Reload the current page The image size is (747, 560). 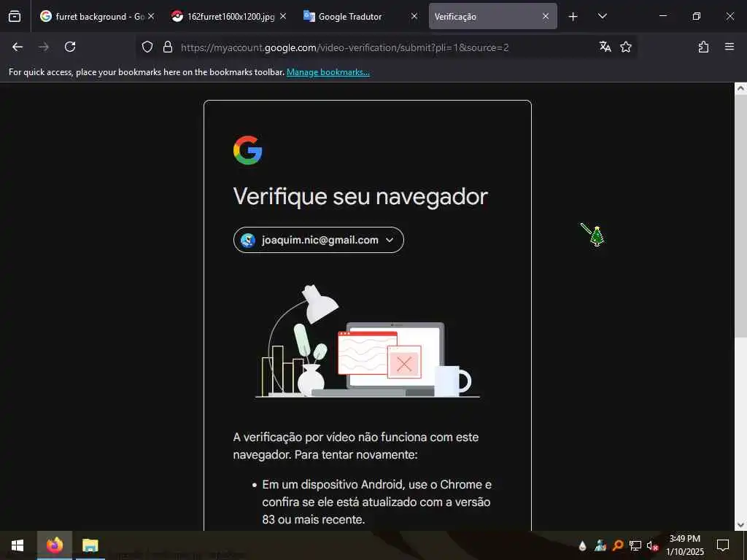[x=70, y=47]
